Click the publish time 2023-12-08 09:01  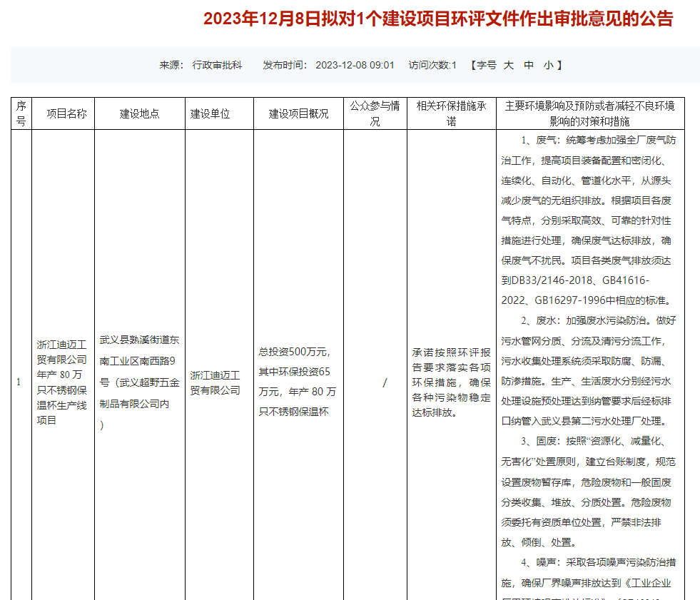pyautogui.click(x=355, y=65)
